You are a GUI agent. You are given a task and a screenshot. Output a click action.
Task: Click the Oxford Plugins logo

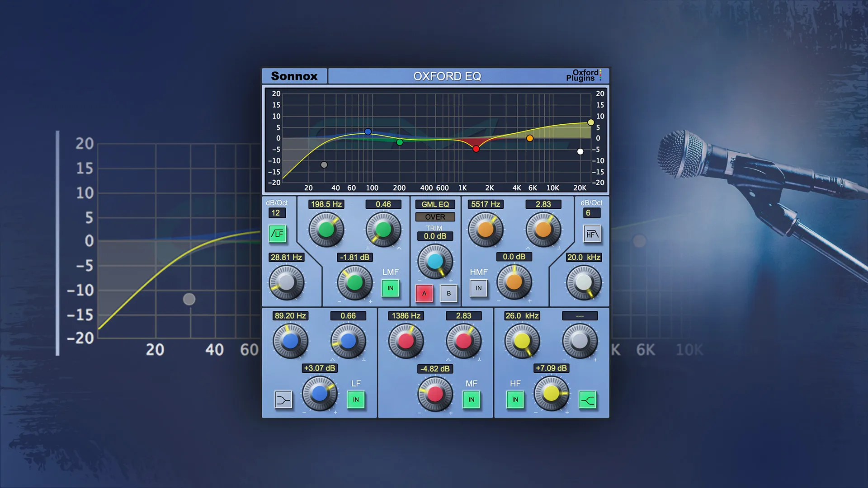click(x=584, y=75)
